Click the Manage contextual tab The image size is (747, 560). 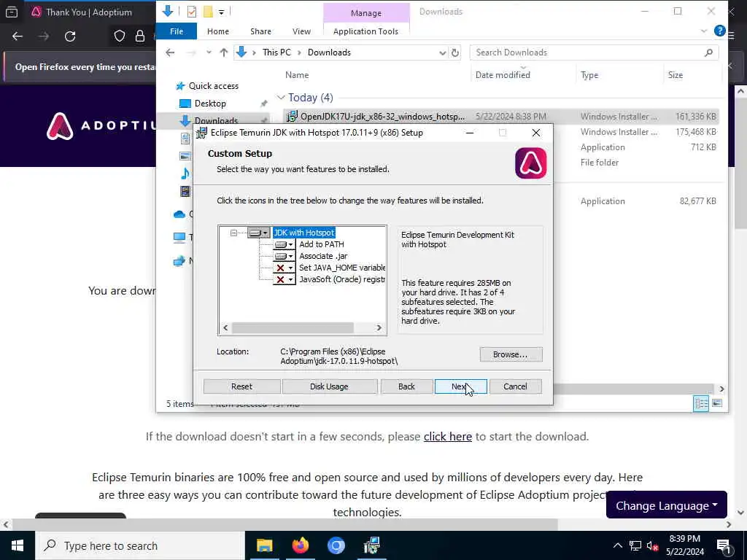tap(366, 13)
